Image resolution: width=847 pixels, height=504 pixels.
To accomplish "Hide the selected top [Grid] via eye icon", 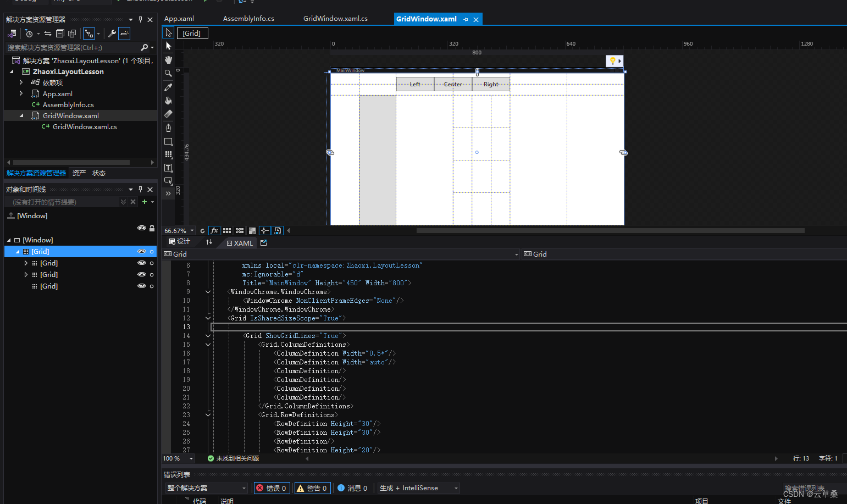I will tap(142, 252).
